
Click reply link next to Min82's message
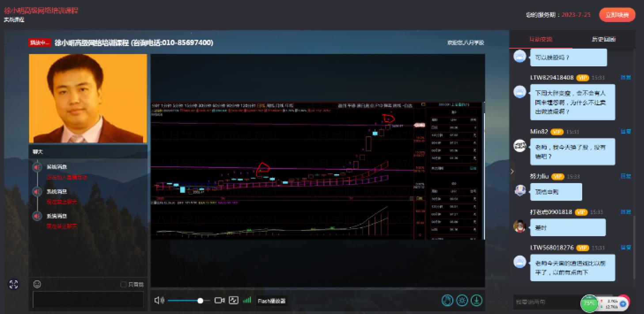click(625, 132)
